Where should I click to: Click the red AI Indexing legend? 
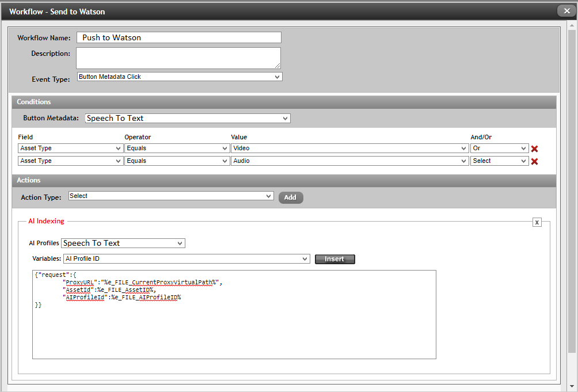pos(46,221)
